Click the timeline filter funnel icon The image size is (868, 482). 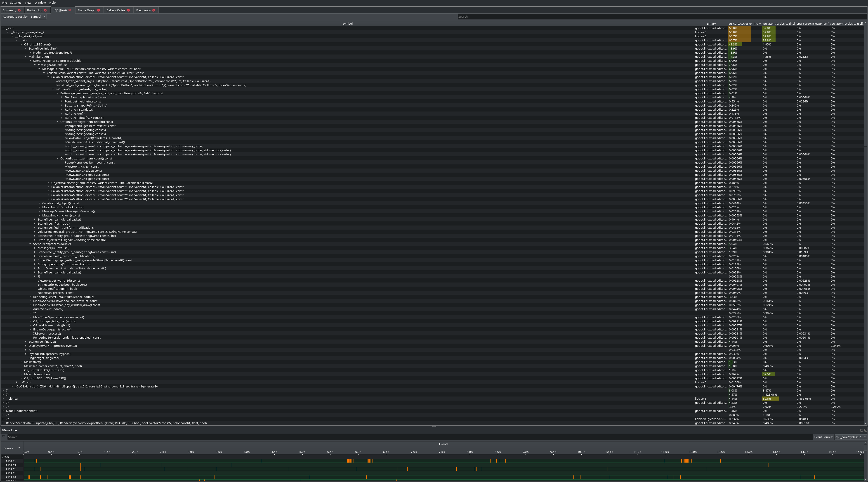pos(4,437)
